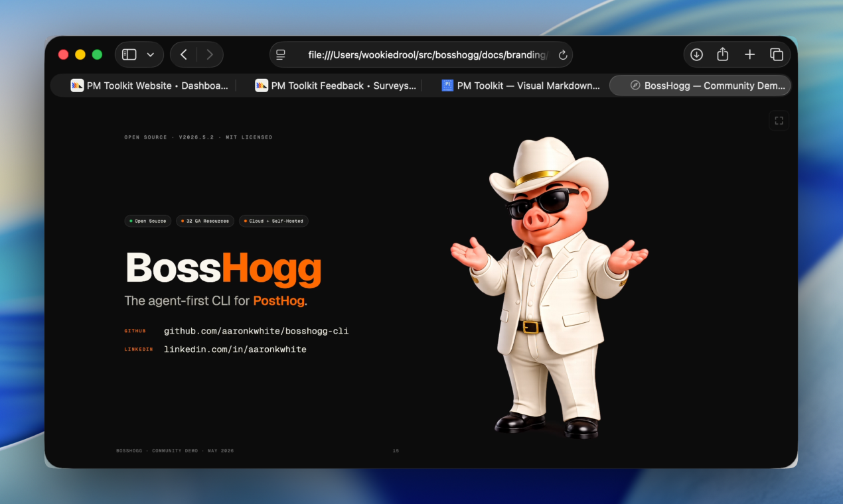Switch to PM Toolkit Website Dashboard tab
This screenshot has height=504, width=843.
149,86
